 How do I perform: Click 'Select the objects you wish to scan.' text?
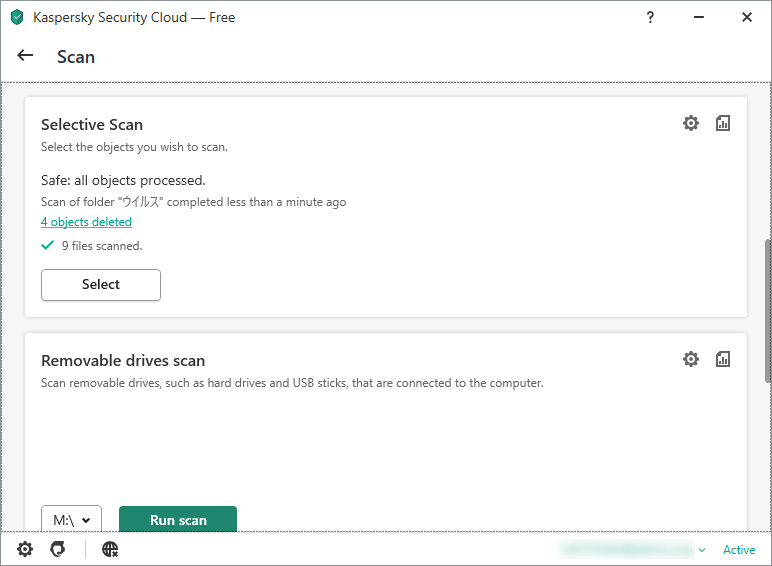[x=134, y=147]
